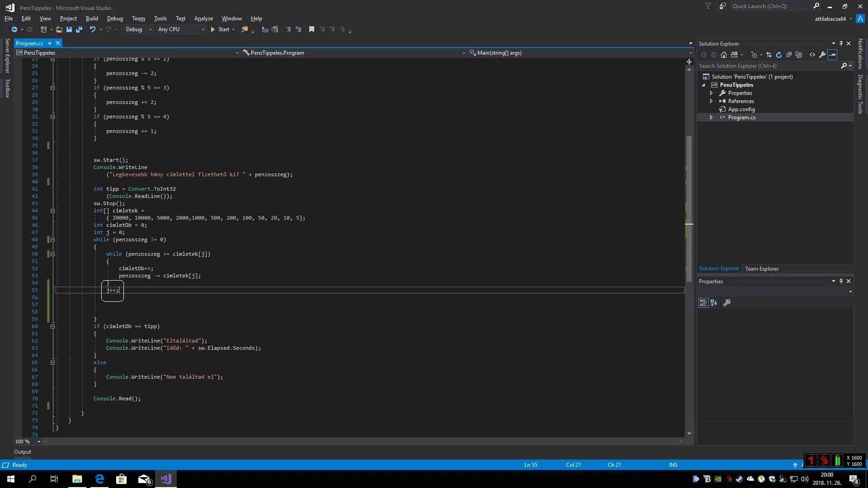This screenshot has height=488, width=868.
Task: Open the Debug configuration dropdown
Action: click(x=139, y=29)
